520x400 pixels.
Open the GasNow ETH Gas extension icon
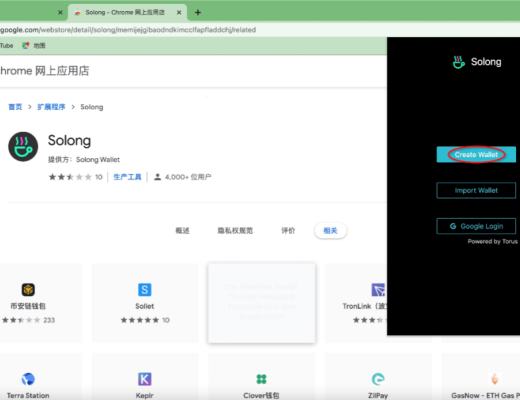(x=495, y=379)
